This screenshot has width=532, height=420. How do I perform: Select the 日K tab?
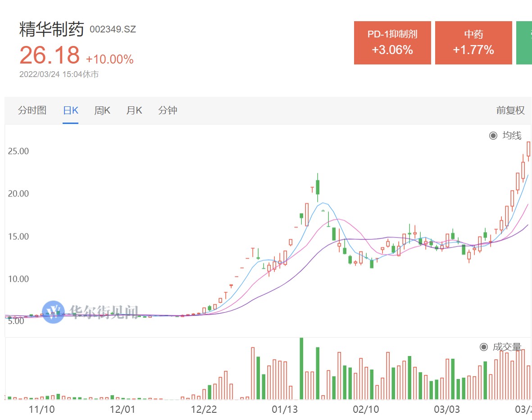[x=70, y=110]
